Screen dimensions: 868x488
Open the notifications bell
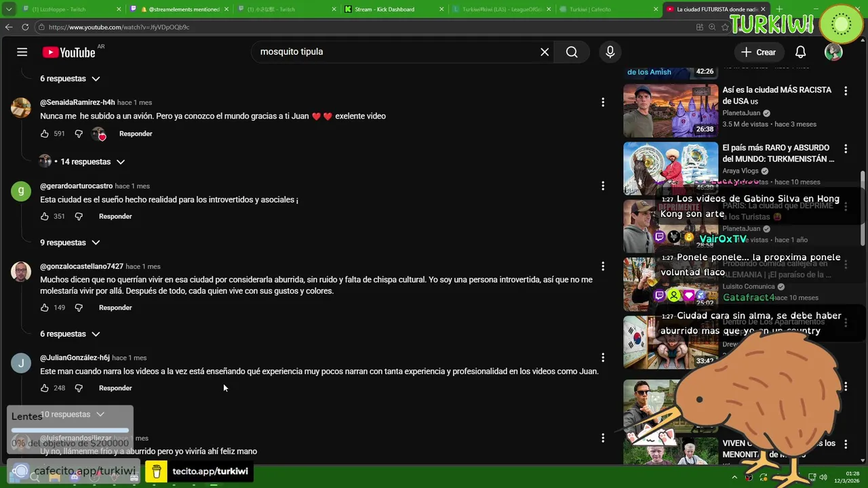pos(800,52)
